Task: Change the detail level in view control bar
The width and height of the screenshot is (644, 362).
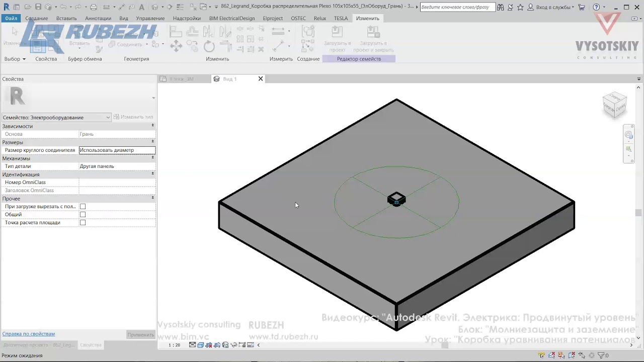Action: (x=193, y=345)
